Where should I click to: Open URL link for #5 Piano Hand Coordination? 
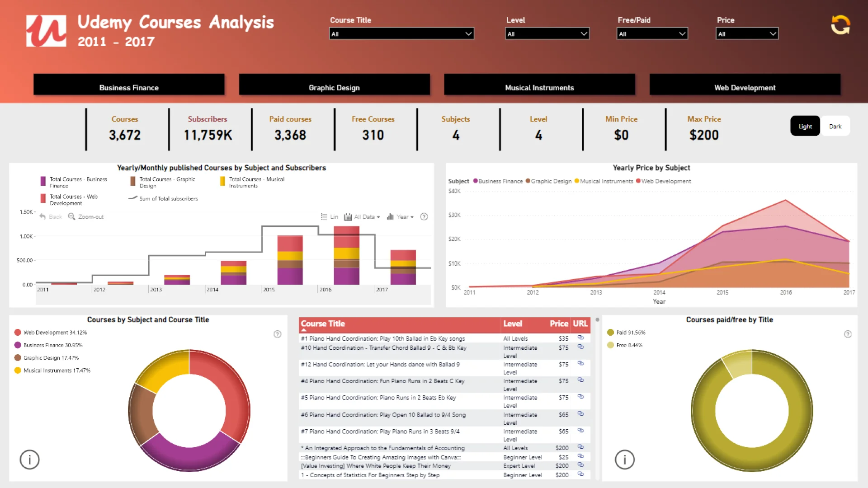[580, 397]
